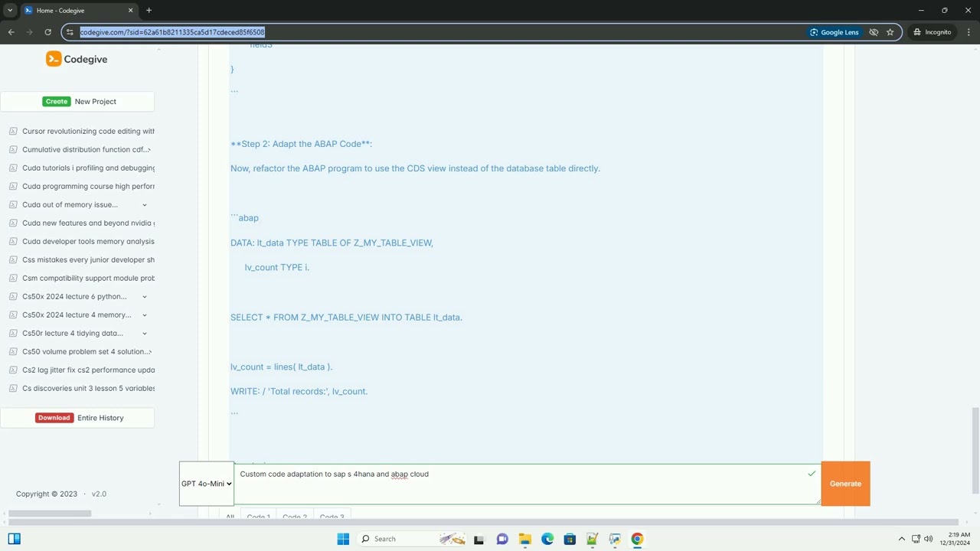
Task: Click the Codegive logo icon
Action: tap(54, 59)
